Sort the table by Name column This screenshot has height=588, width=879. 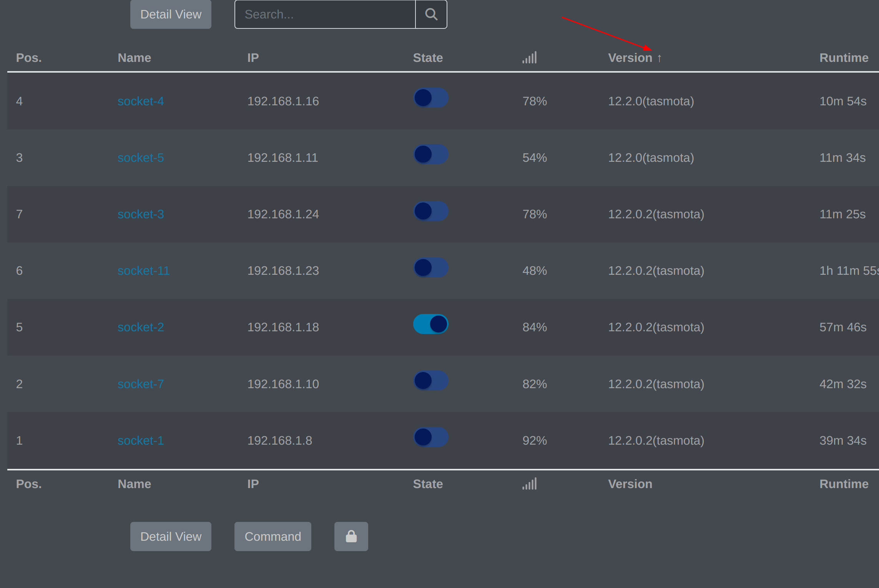(134, 57)
